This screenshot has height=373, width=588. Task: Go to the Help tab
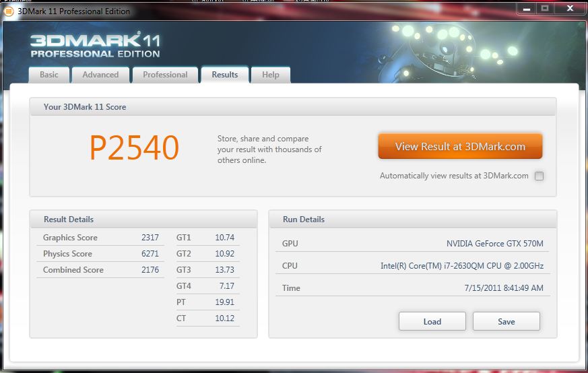point(270,75)
